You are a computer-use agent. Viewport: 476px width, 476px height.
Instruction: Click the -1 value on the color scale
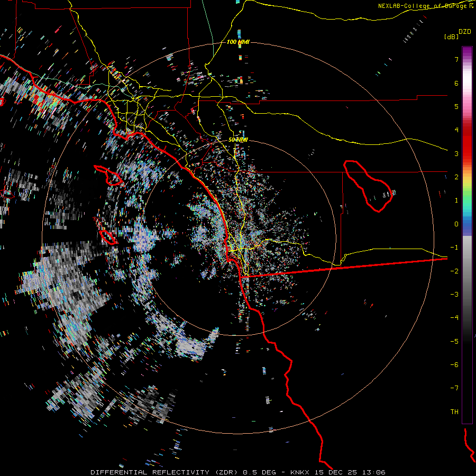[x=454, y=248]
